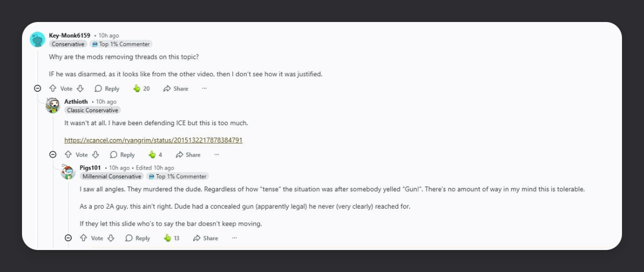Share Azthioth's comment

[188, 155]
